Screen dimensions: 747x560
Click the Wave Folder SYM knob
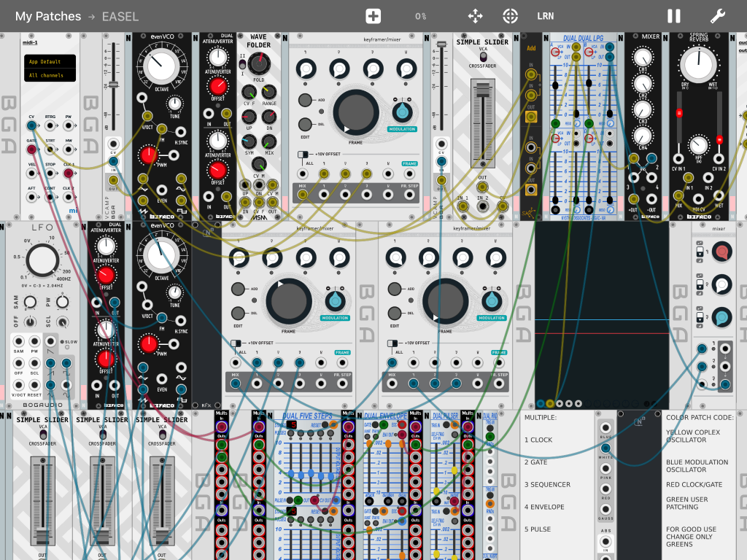(249, 141)
